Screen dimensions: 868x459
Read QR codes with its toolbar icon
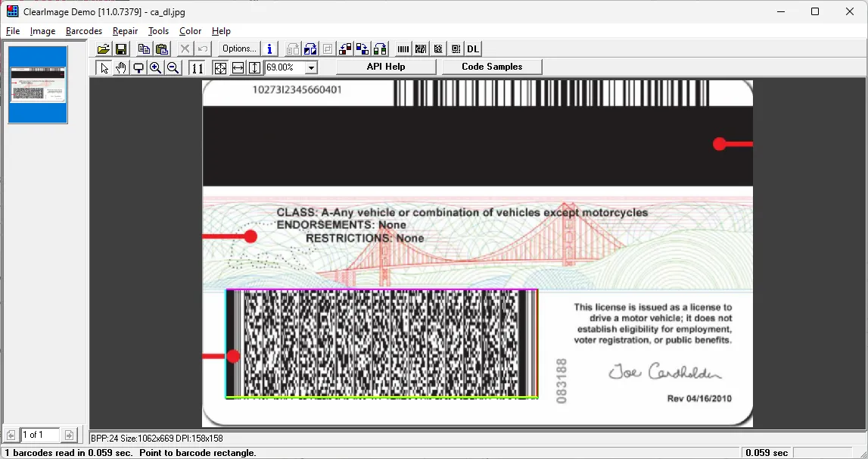(456, 48)
